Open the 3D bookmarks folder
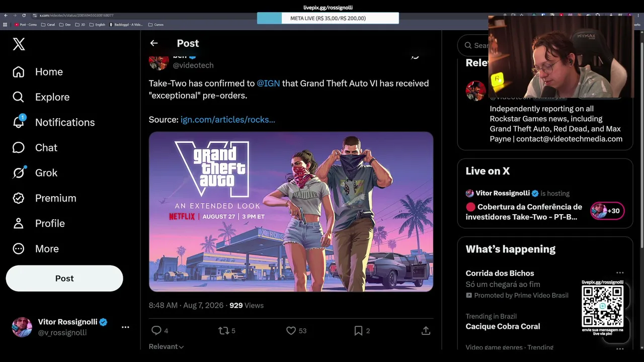The image size is (644, 362). [80, 25]
